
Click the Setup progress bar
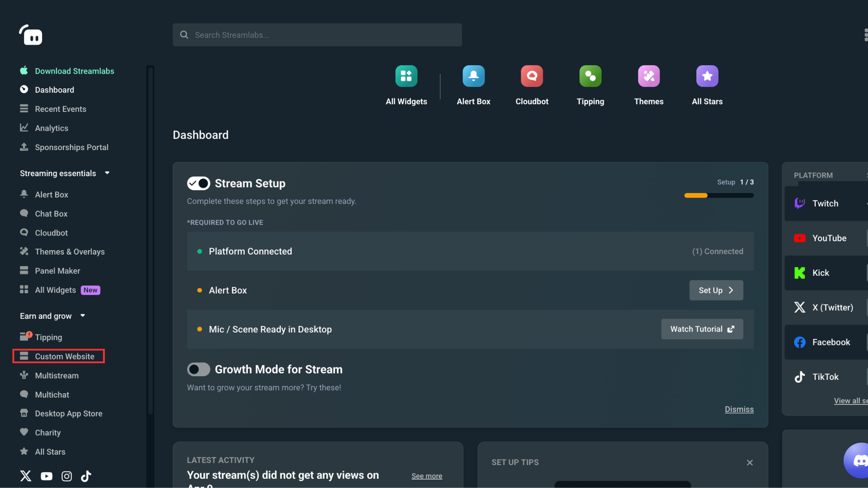[x=719, y=195]
